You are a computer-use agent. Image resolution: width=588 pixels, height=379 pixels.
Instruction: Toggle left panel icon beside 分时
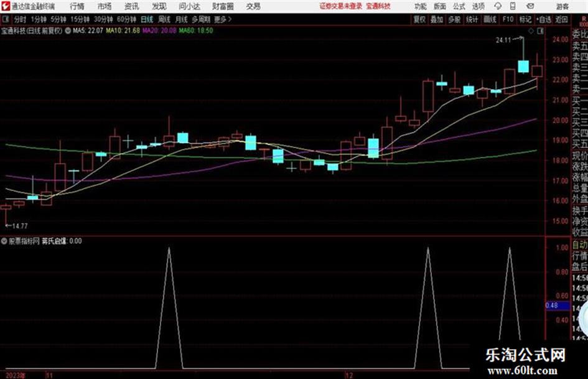click(5, 19)
